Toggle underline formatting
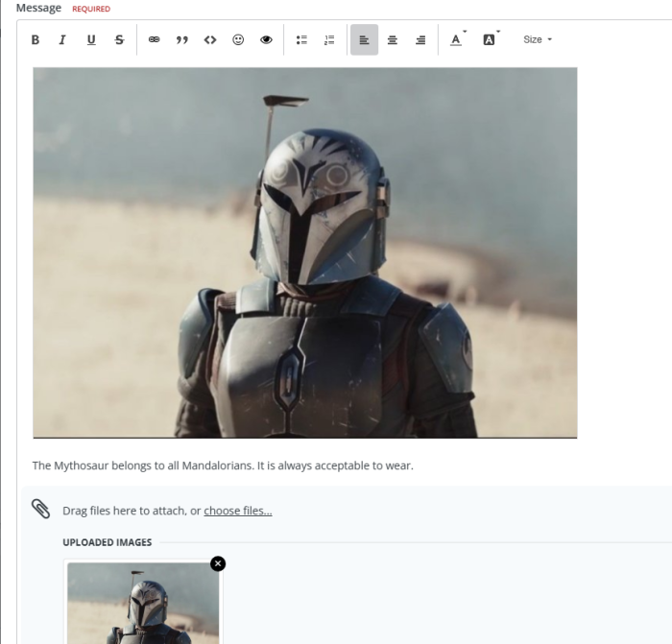 tap(91, 40)
